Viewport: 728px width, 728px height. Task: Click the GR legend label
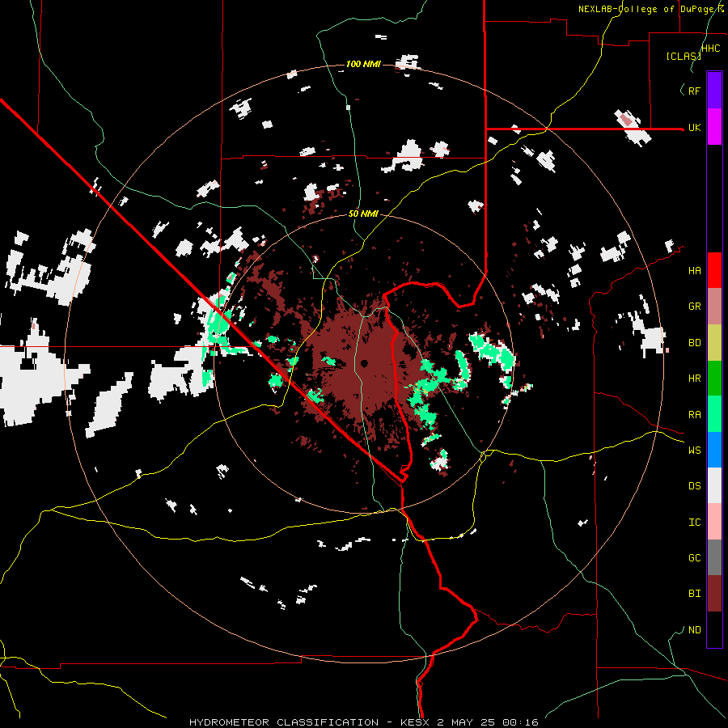tap(694, 307)
